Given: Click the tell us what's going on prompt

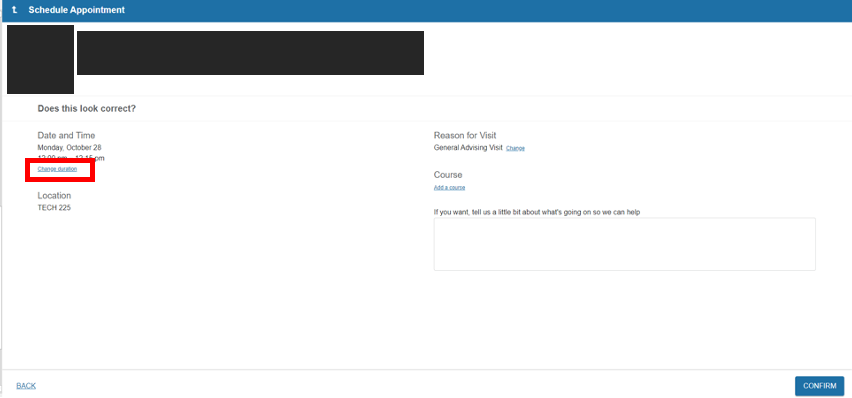Looking at the screenshot, I should pos(537,212).
